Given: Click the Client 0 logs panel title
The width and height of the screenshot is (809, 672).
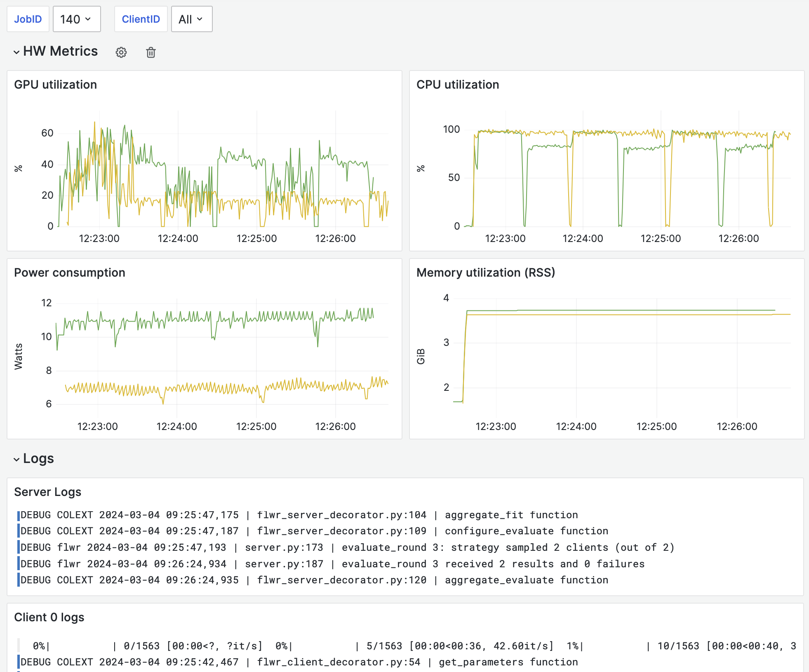Looking at the screenshot, I should coord(49,617).
